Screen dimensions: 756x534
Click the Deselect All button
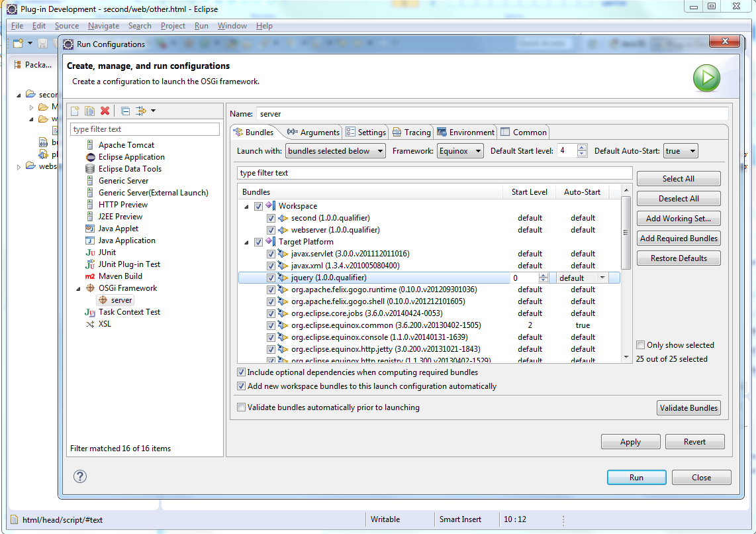(679, 198)
